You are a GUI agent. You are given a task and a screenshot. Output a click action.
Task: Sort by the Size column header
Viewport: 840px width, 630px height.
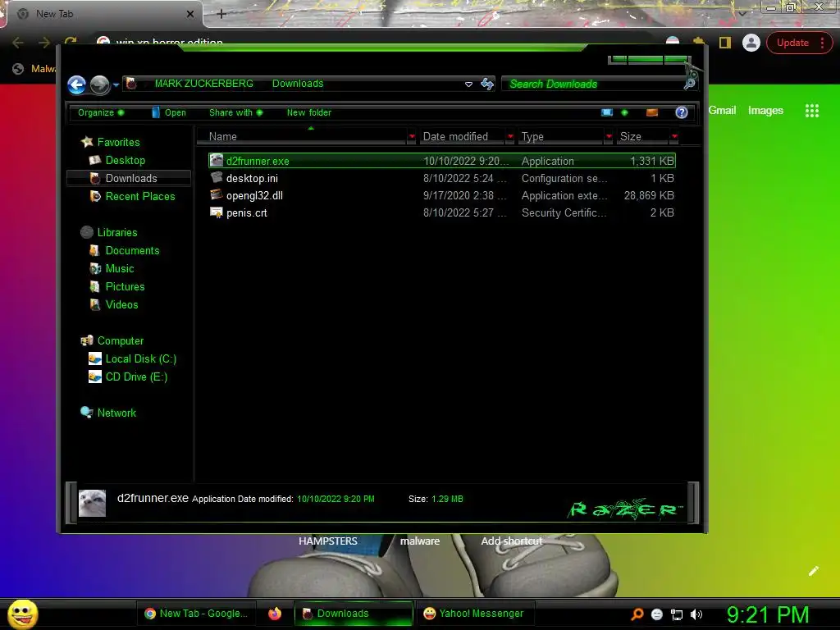[x=643, y=137]
